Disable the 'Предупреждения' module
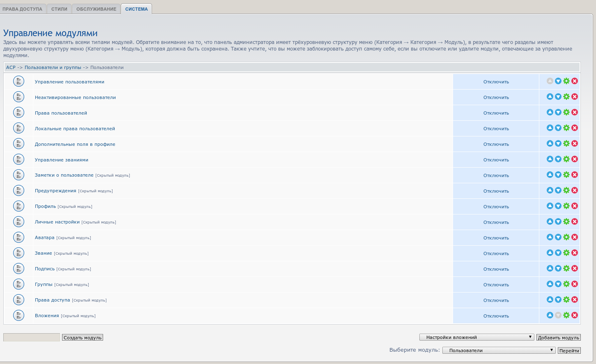This screenshot has width=596, height=364. click(496, 191)
